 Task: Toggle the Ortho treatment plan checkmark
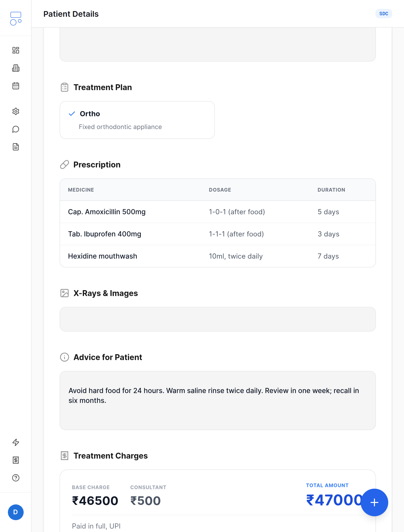72,114
